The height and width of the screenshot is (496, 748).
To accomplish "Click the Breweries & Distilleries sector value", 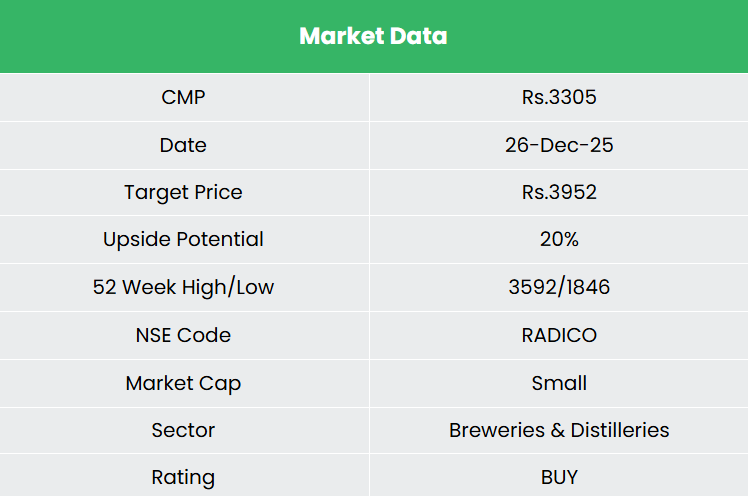I will pos(559,430).
